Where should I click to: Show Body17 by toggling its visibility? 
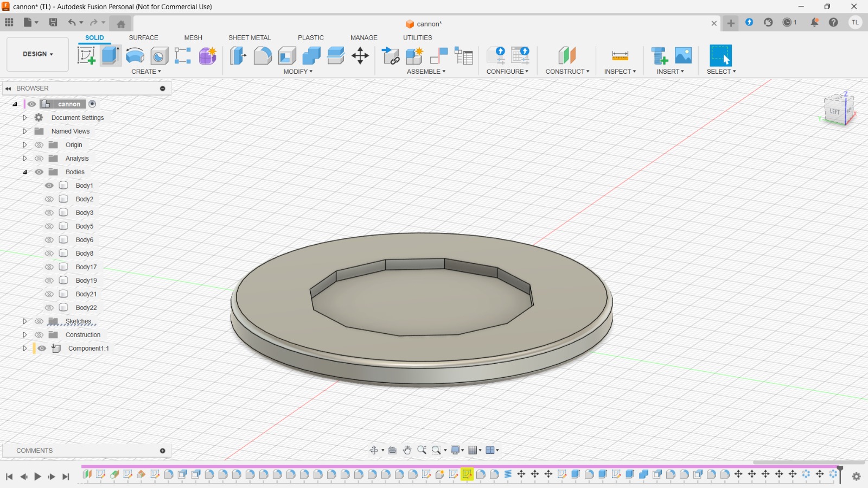[x=49, y=267]
